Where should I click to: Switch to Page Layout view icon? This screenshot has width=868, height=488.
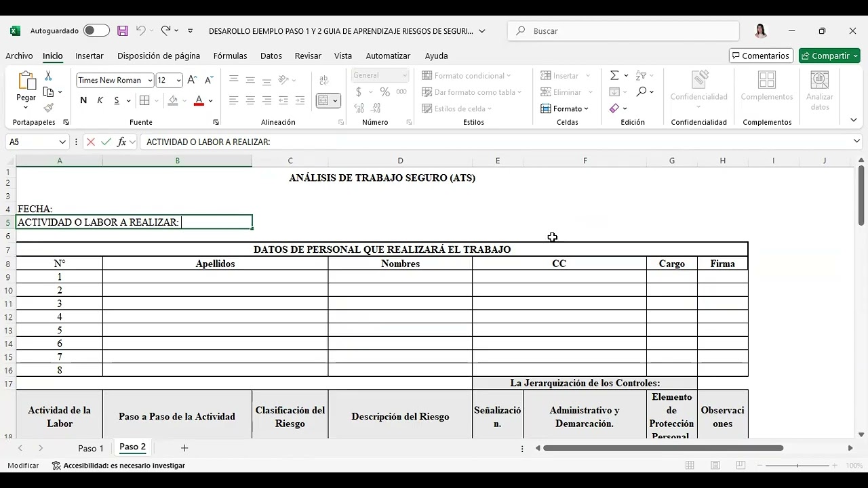715,466
